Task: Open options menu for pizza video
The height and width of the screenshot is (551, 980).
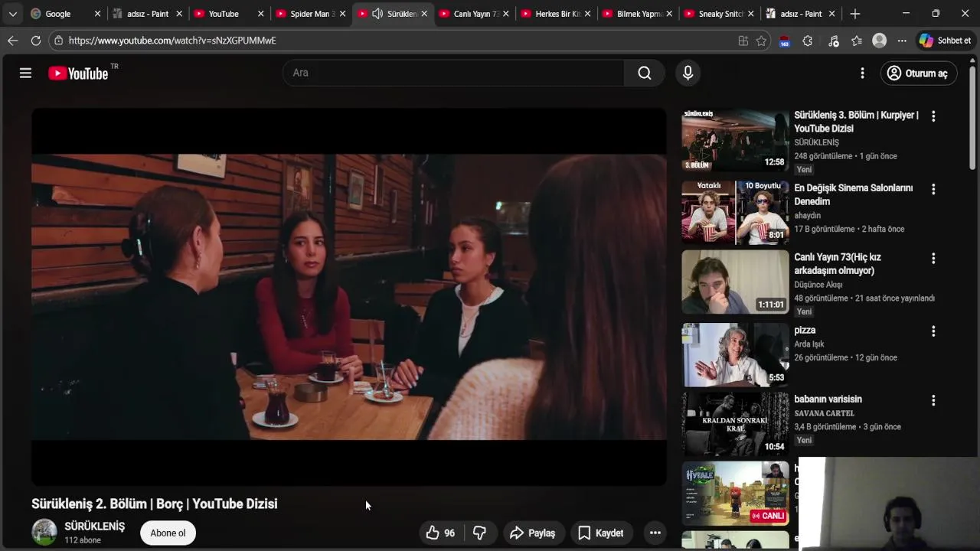Action: coord(933,331)
